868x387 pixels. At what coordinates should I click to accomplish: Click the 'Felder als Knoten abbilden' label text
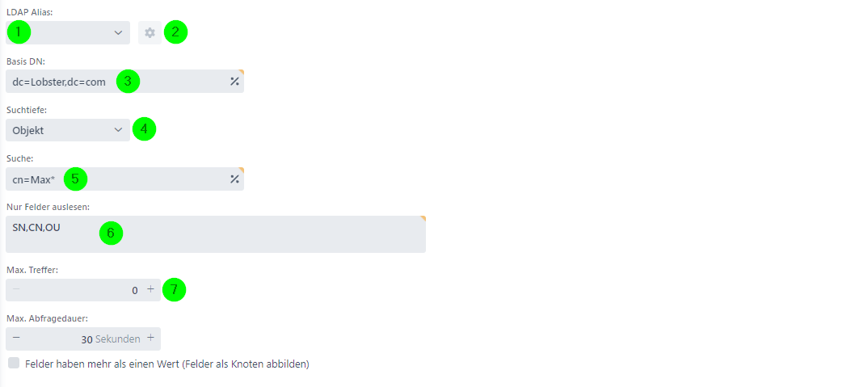coord(247,364)
